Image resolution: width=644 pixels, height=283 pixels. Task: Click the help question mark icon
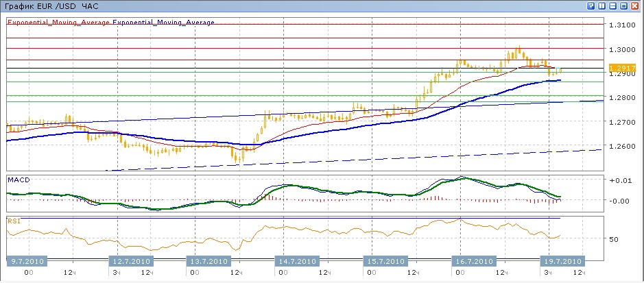[591, 5]
